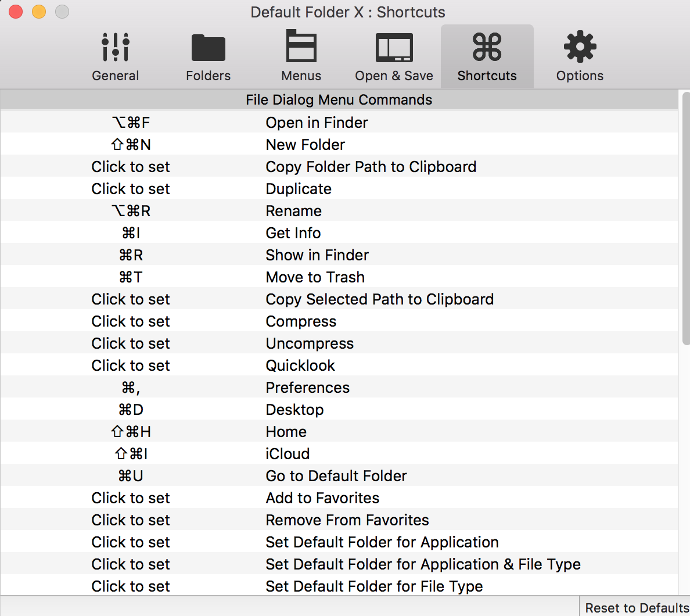Screen dimensions: 690x616
Task: Edit the ⌘R shortcut for Show in Finder
Action: point(131,255)
